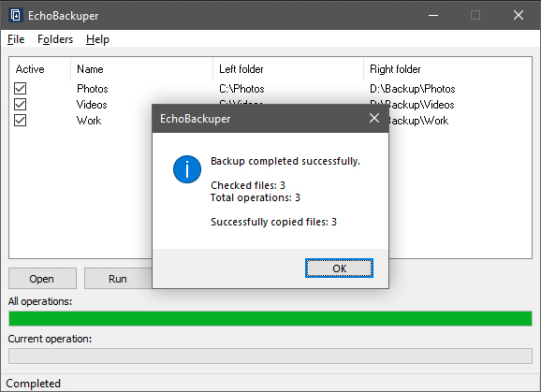Click the 'Current operation:' label
Image resolution: width=541 pixels, height=392 pixels.
(x=50, y=339)
